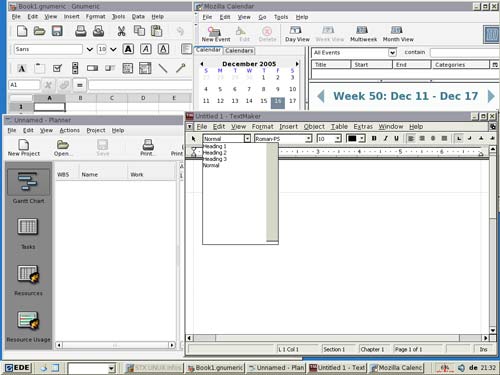This screenshot has width=500, height=375.
Task: Click the EDE start button in taskbar
Action: [18, 368]
